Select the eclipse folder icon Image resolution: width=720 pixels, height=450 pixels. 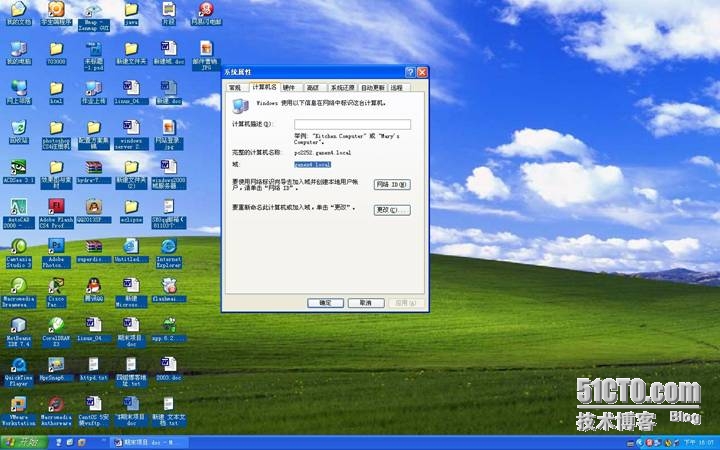131,211
